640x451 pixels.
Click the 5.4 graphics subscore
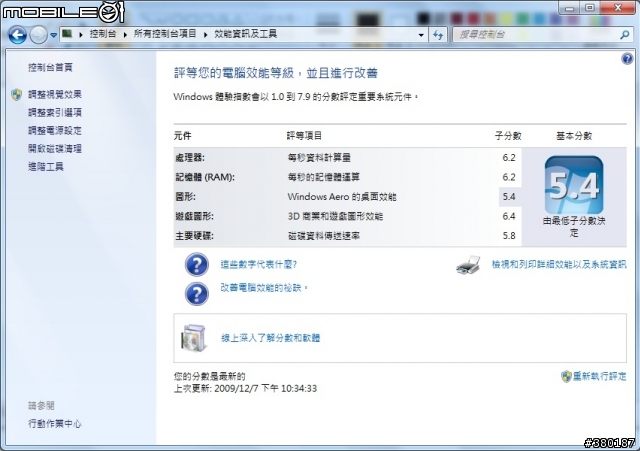pos(509,197)
